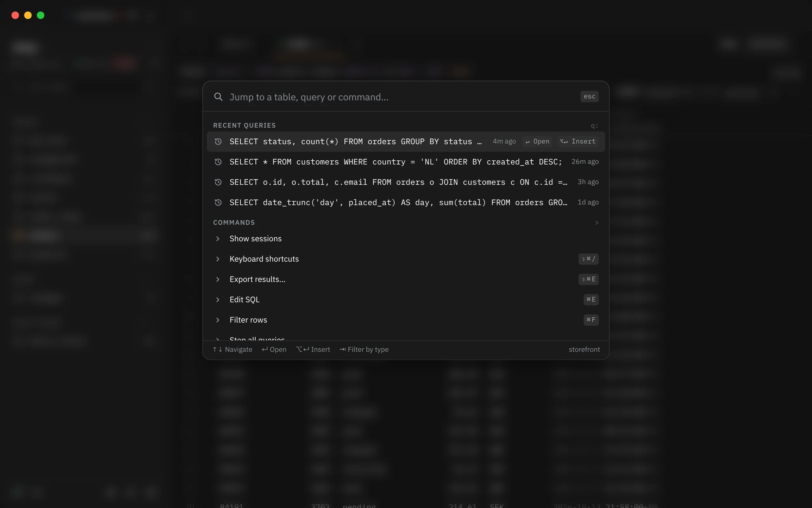
Task: Click the Open hint in palette footer
Action: coord(274,350)
